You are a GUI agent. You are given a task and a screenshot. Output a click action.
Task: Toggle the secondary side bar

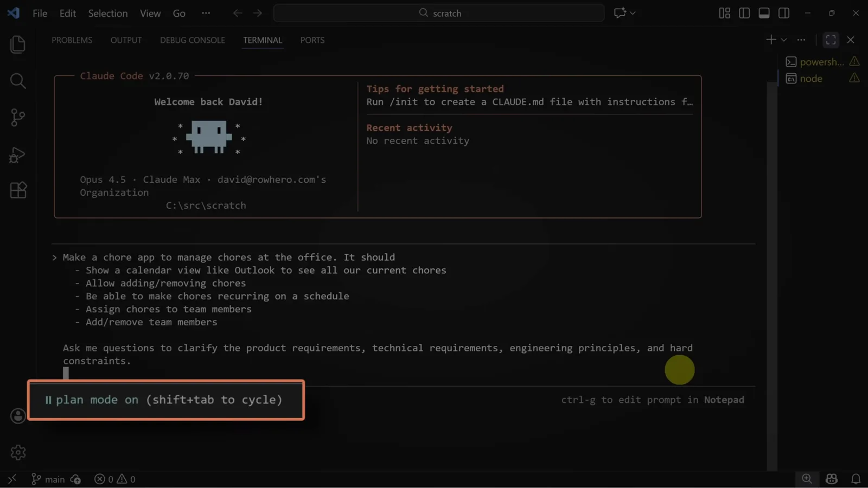784,13
